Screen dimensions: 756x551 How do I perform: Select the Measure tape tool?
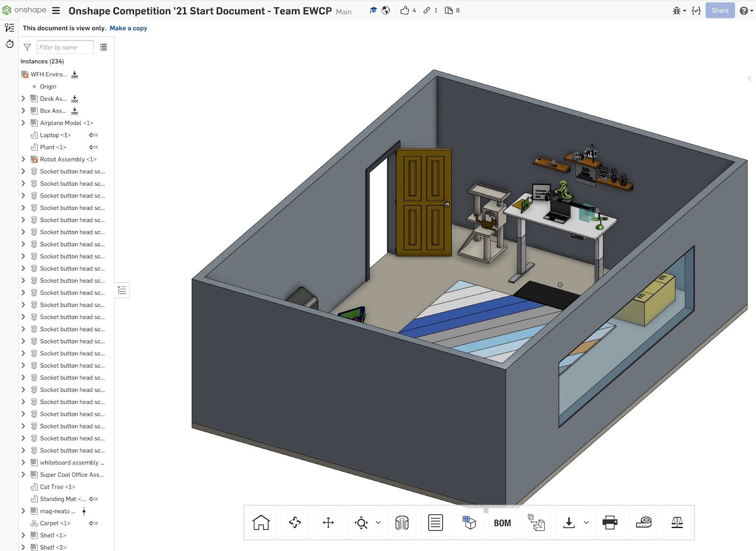pyautogui.click(x=644, y=523)
